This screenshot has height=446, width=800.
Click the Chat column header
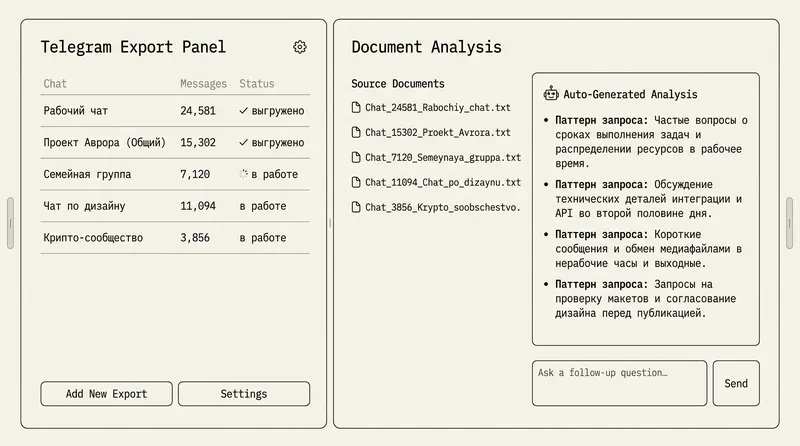point(55,84)
